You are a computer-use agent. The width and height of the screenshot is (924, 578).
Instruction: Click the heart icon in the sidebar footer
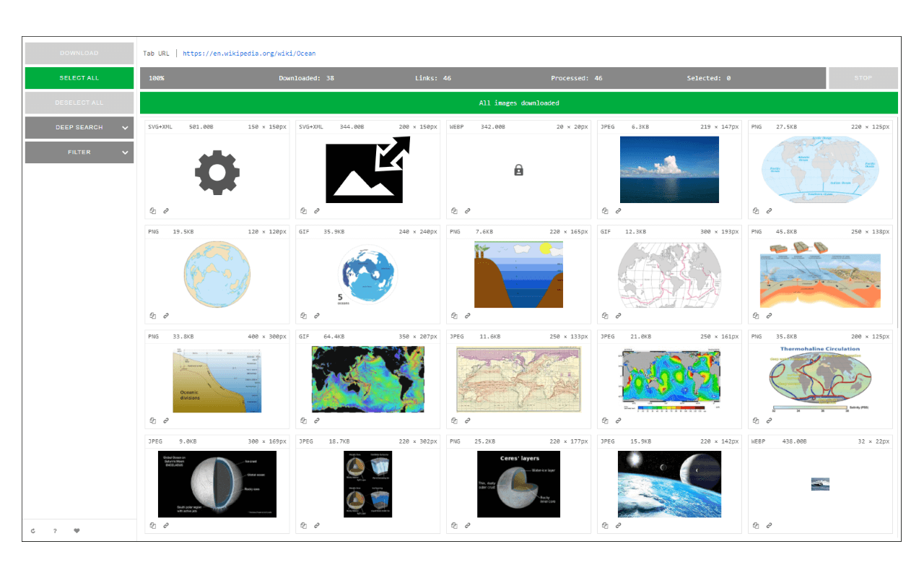pos(77,531)
